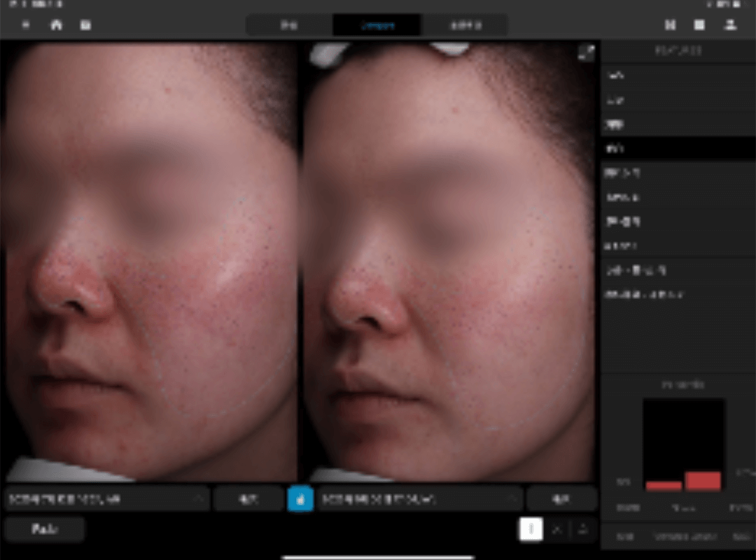
Task: Toggle the blue link icon between the images
Action: pyautogui.click(x=300, y=499)
